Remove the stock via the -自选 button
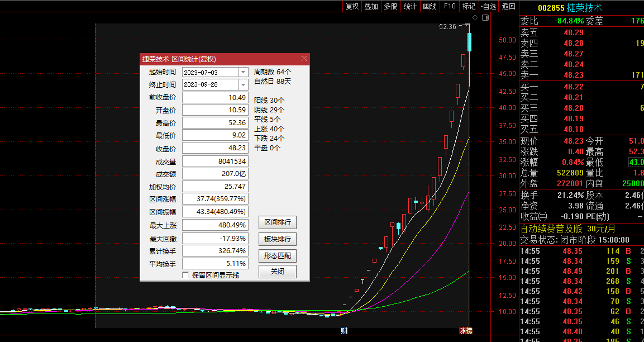This screenshot has width=644, height=342. pos(488,6)
